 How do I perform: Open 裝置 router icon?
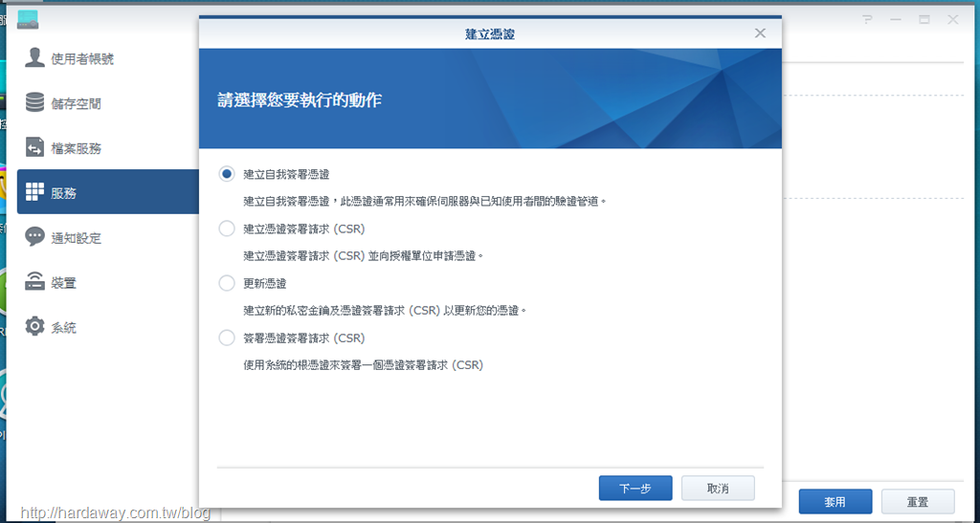click(x=34, y=282)
